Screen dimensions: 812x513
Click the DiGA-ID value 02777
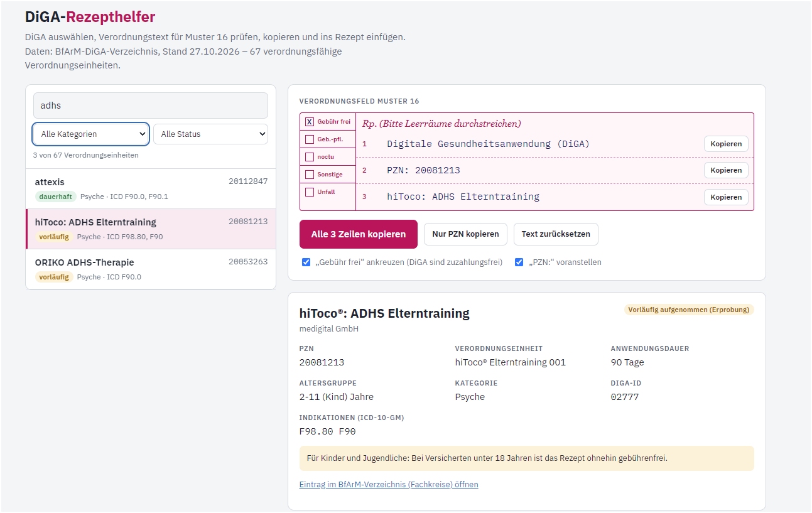[x=625, y=397]
